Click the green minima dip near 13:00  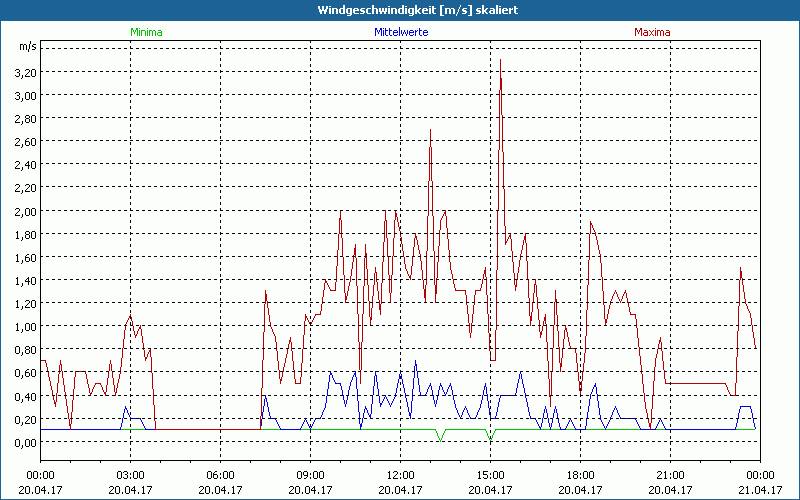click(439, 439)
